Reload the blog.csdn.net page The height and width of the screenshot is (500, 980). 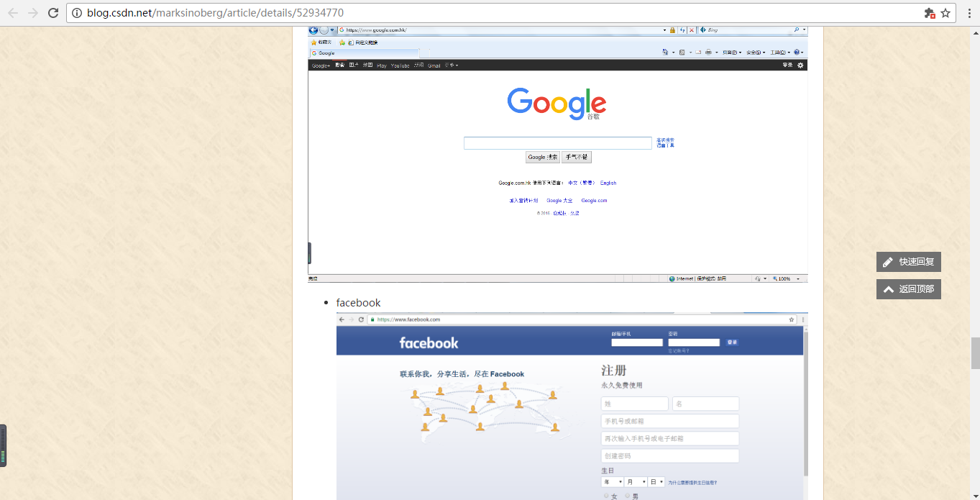[53, 13]
